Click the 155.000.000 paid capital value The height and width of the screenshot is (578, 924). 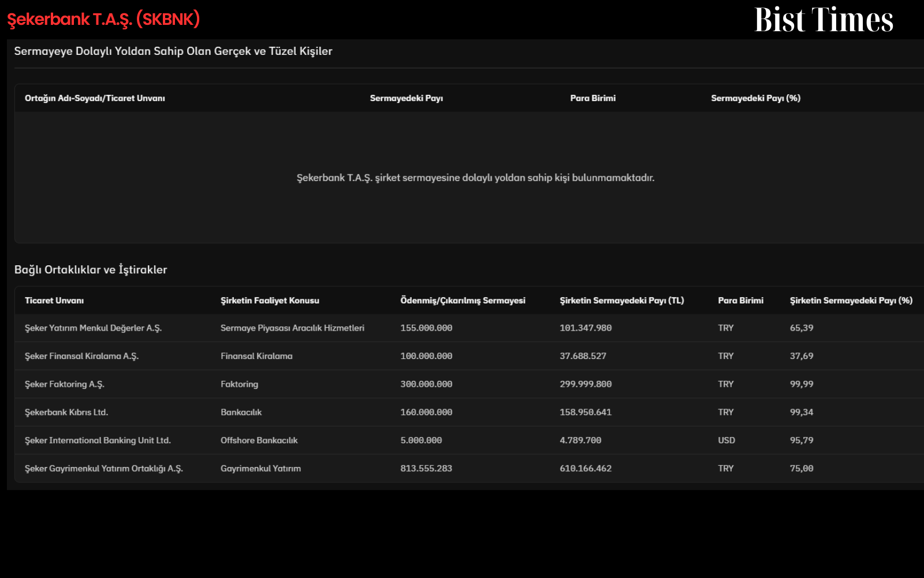tap(426, 328)
